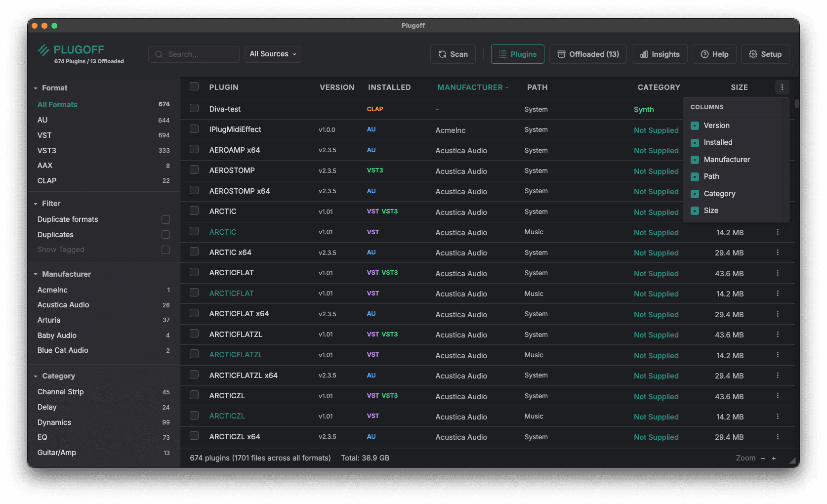Viewport: 827px width, 504px height.
Task: Uncheck the Path column checkbox
Action: 695,177
